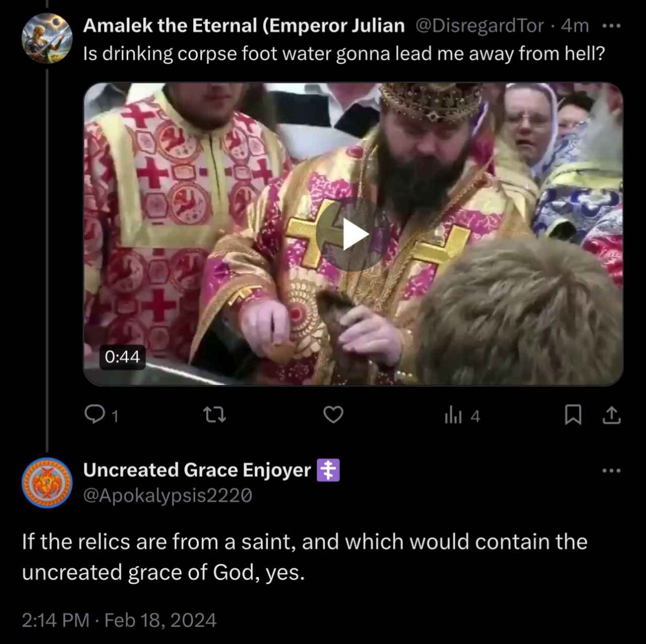
Task: Click the 2:14 PM Feb 18, 2024 timestamp
Action: point(120,620)
